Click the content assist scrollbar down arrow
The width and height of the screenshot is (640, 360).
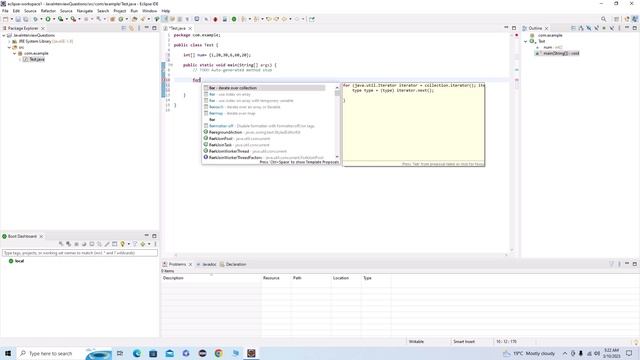(337, 157)
